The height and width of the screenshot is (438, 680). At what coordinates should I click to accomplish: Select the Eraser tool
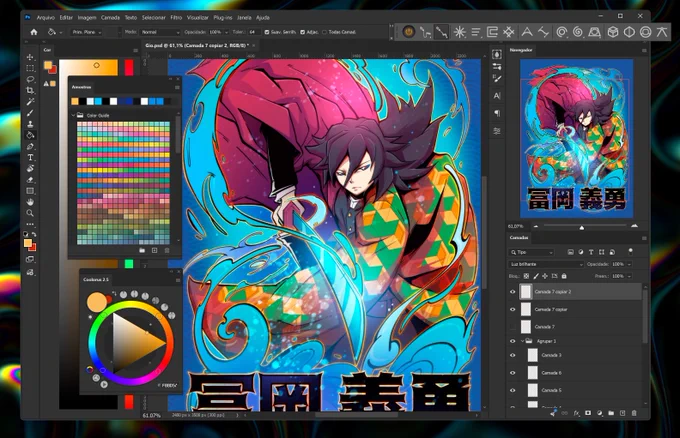point(30,180)
